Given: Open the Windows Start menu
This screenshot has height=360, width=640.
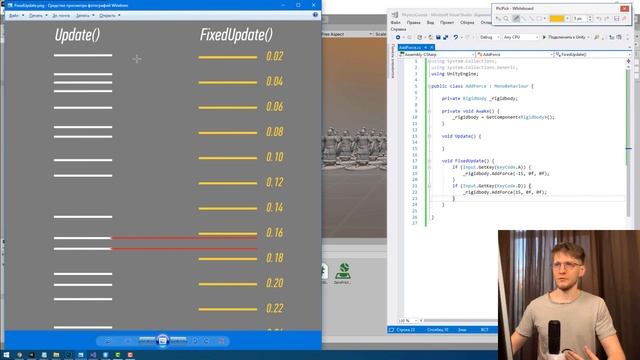Looking at the screenshot, I should coord(6,355).
